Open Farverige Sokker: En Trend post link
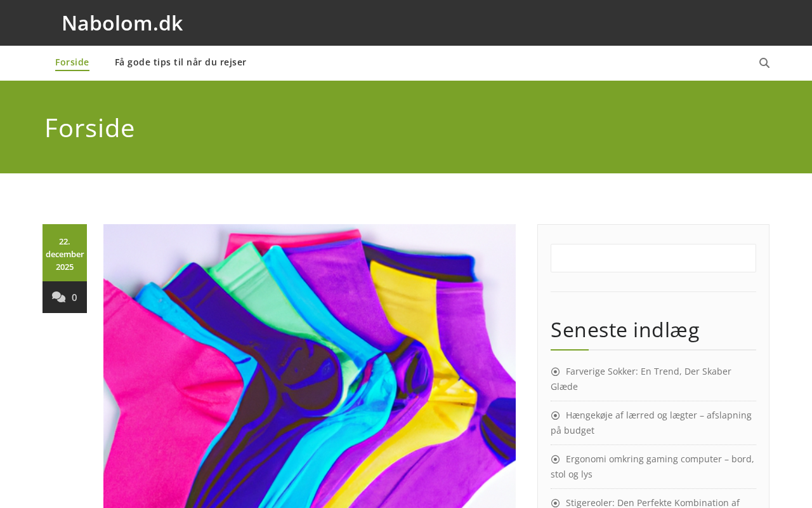 pyautogui.click(x=641, y=379)
